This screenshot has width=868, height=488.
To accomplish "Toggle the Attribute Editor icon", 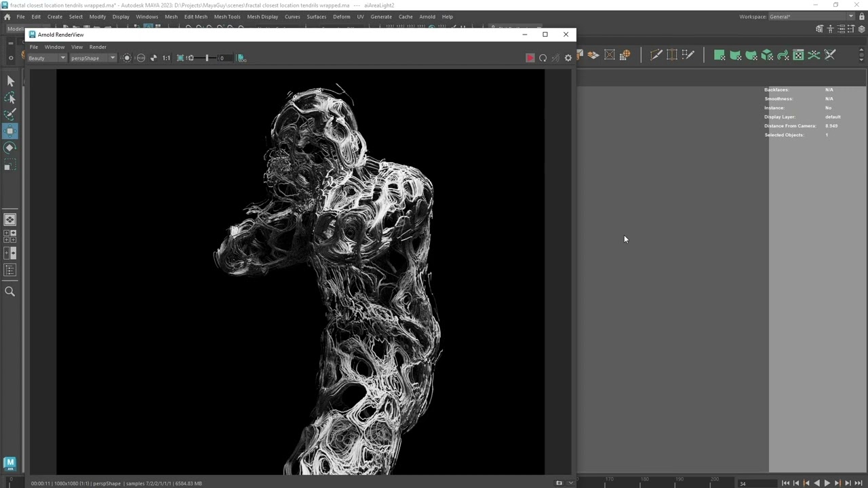I will click(x=841, y=29).
